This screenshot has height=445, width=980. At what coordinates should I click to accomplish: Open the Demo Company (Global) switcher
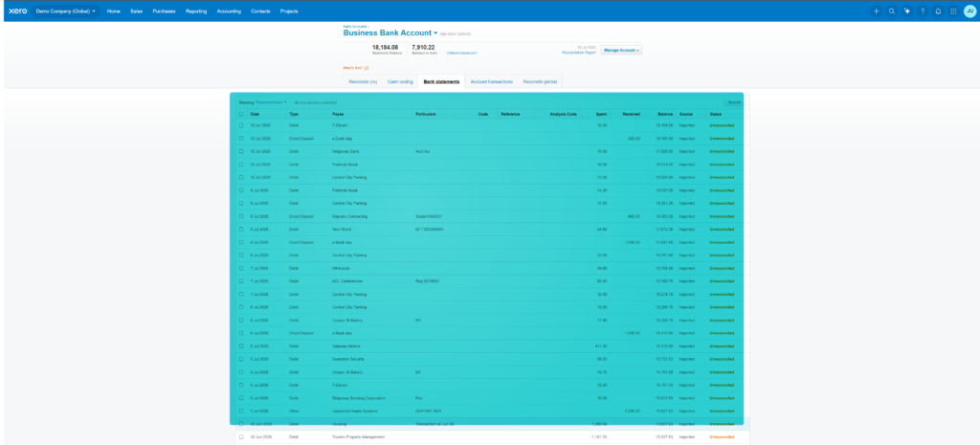[x=66, y=11]
